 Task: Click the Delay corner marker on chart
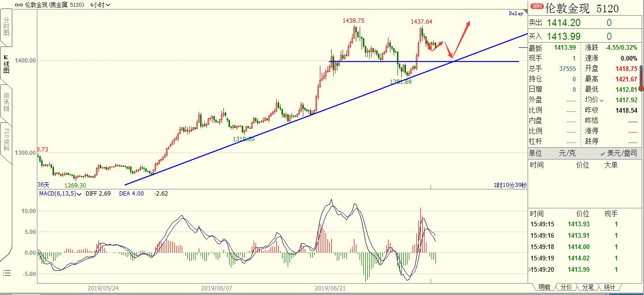coord(516,14)
